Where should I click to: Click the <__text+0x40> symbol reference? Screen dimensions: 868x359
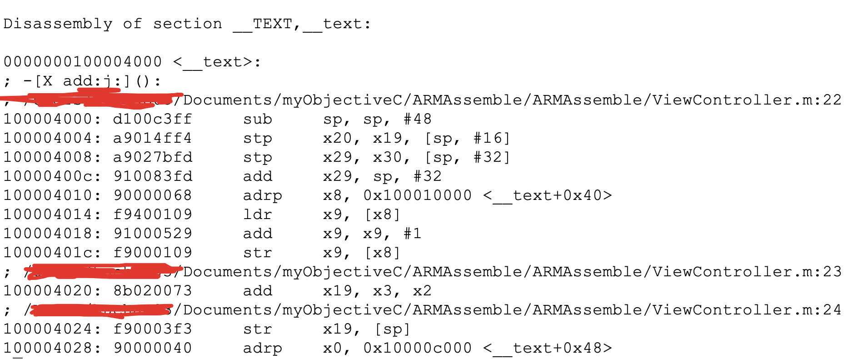[547, 195]
